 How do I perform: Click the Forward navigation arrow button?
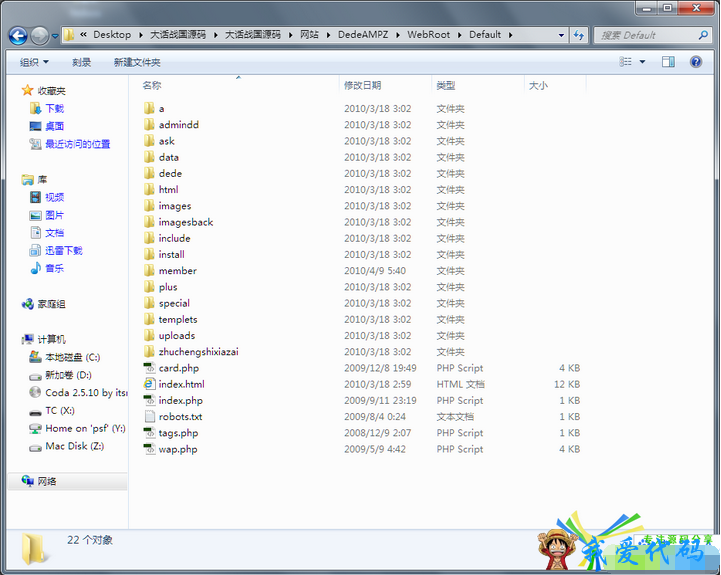40,35
